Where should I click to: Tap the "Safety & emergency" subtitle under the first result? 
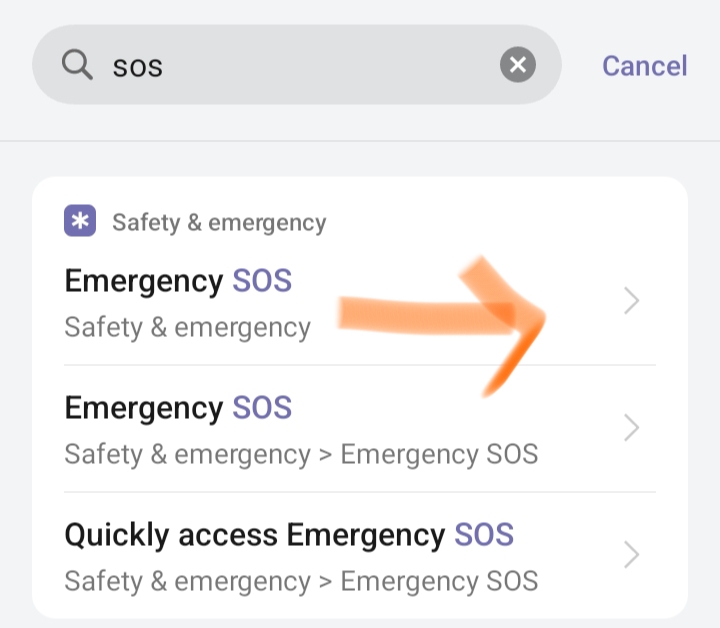187,327
